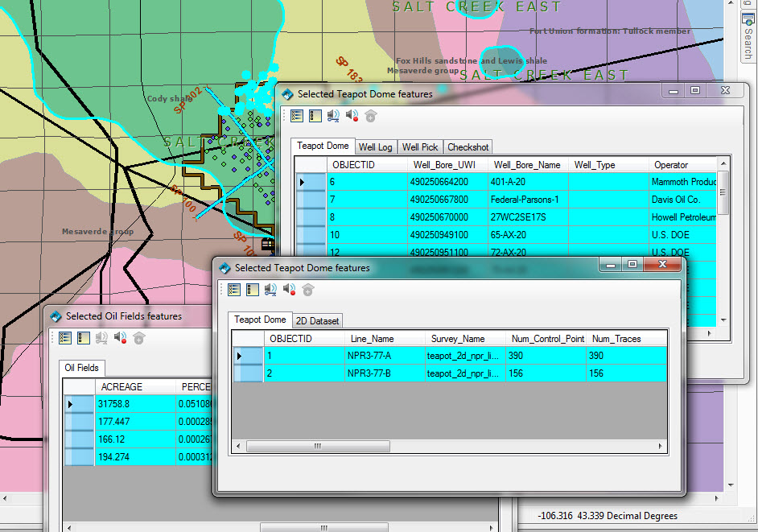Click the ACREAGE cell showing 31758.8
The image size is (758, 532).
(135, 404)
